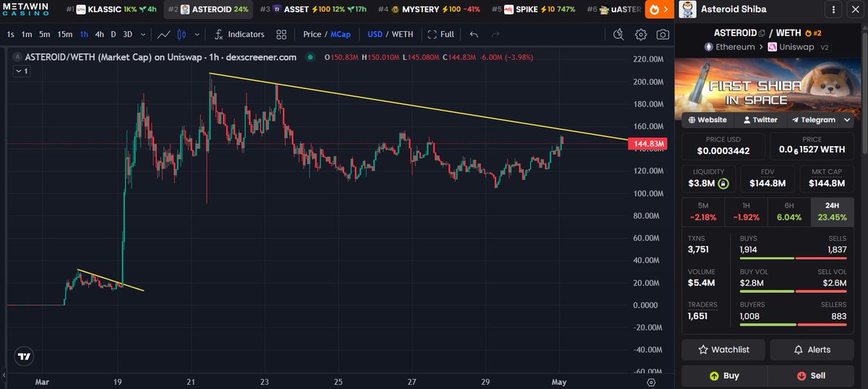Visit the token Website link
The height and width of the screenshot is (389, 868).
pyautogui.click(x=708, y=120)
